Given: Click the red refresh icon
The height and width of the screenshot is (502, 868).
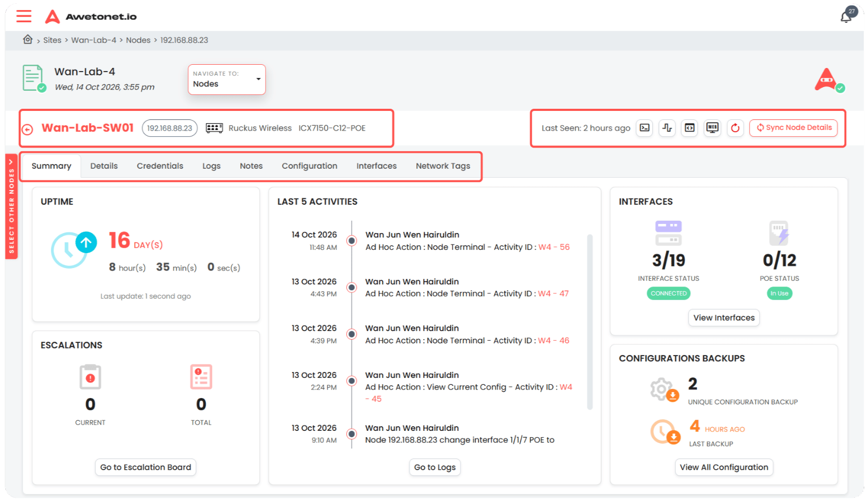Looking at the screenshot, I should click(x=735, y=128).
